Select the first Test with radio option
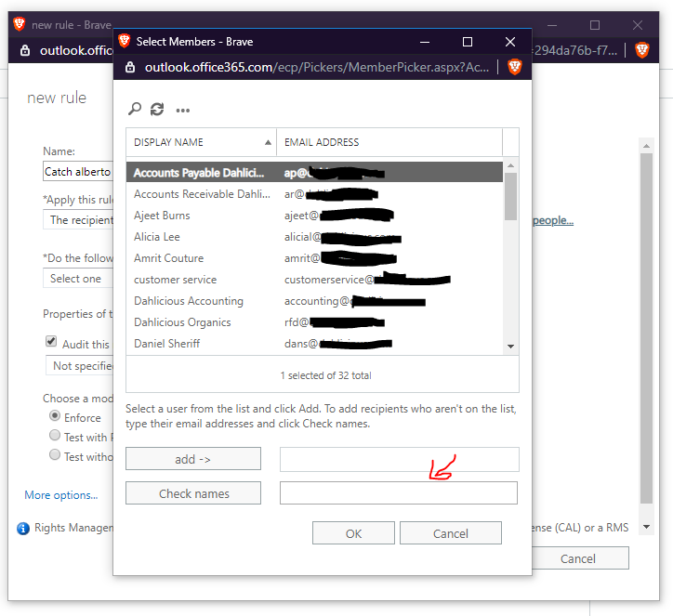This screenshot has width=673, height=616. (x=55, y=435)
